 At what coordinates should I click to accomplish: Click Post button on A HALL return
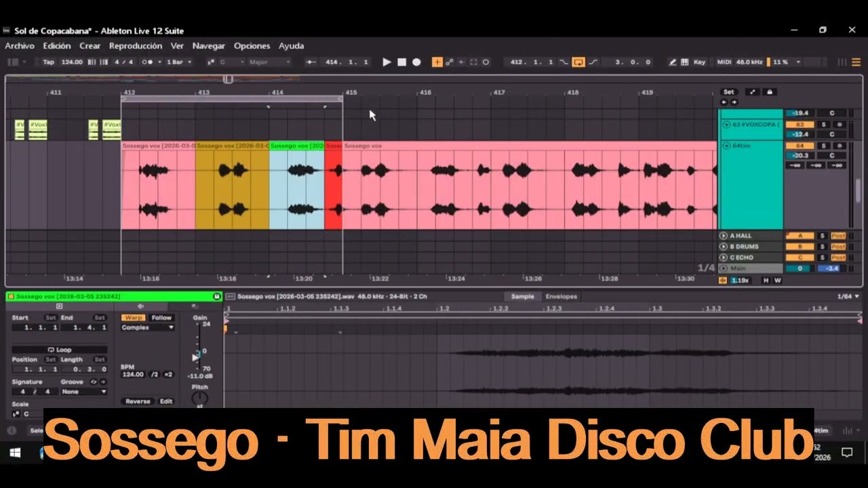[838, 236]
